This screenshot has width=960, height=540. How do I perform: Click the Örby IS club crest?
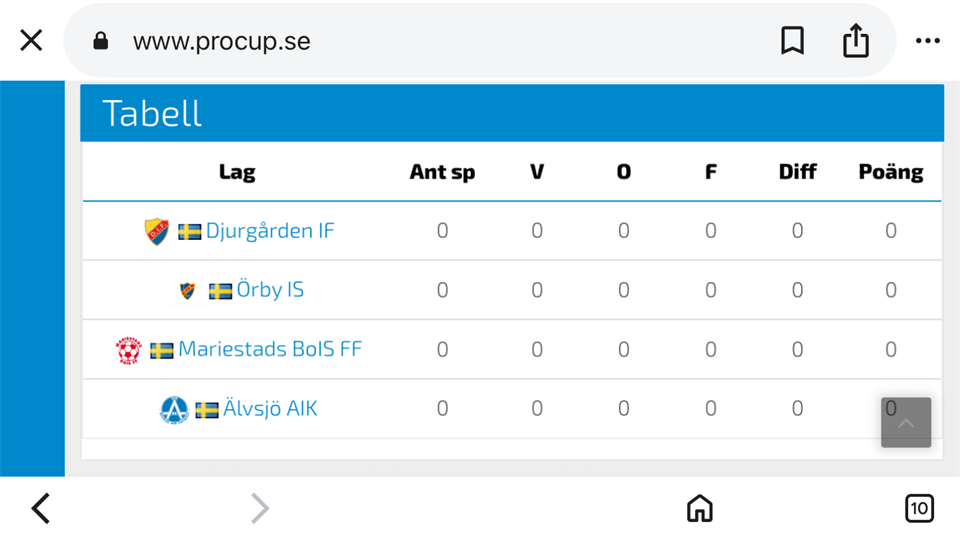tap(187, 290)
